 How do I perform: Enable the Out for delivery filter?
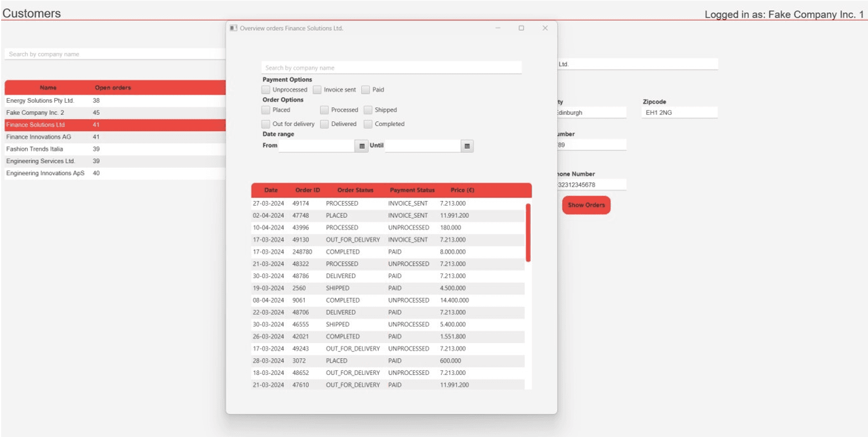tap(266, 123)
